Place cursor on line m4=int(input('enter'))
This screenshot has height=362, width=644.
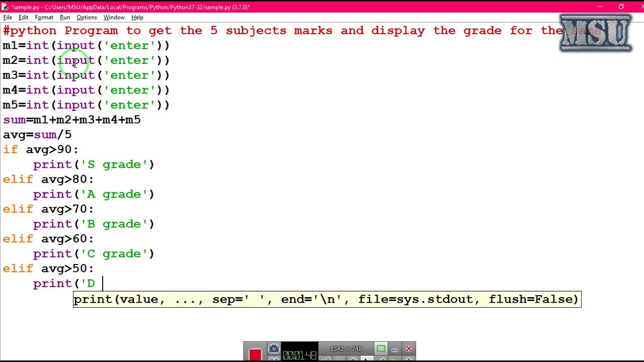coord(86,90)
